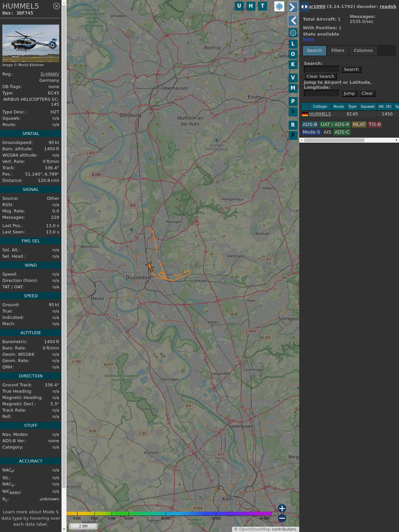Viewport: 399px width, 532px height.
Task: Open the map layer switcher icon
Action: (x=279, y=6)
